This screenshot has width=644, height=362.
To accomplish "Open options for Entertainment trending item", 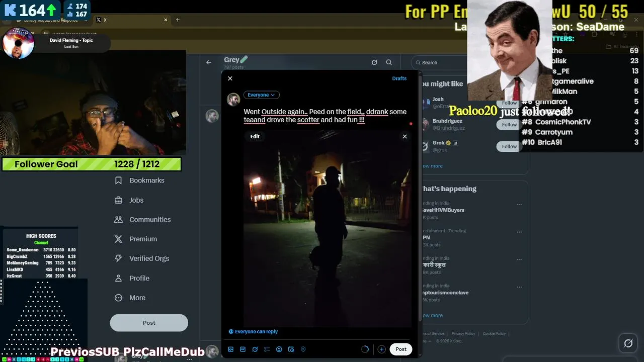I will click(x=519, y=232).
